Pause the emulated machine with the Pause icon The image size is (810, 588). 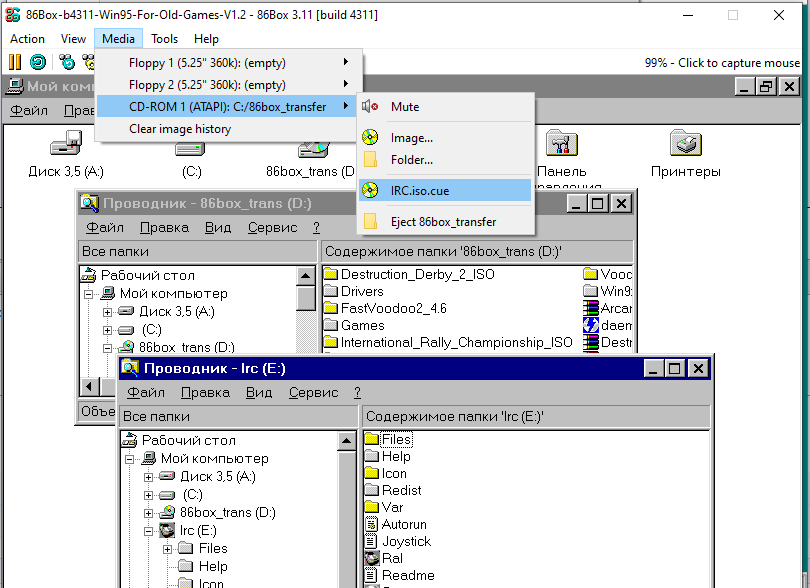click(15, 62)
